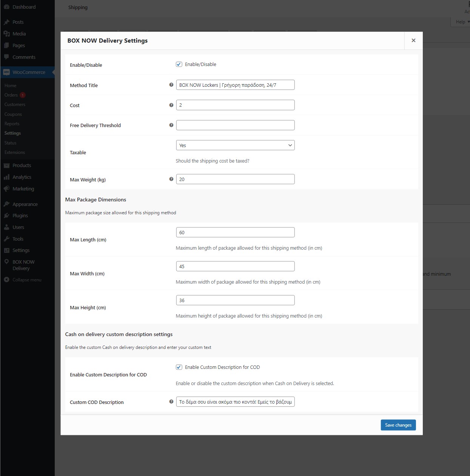This screenshot has height=476, width=470.
Task: Click help icon for Free Delivery Threshold
Action: (171, 125)
